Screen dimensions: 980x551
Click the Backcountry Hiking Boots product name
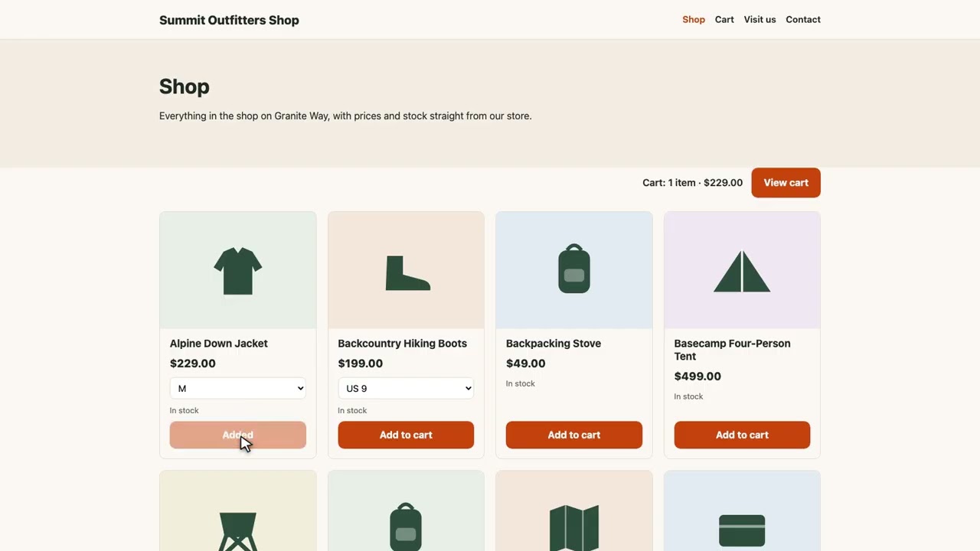(x=402, y=344)
